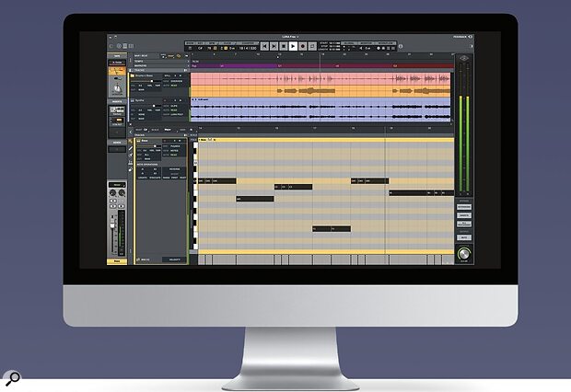Turn the monitor level knob
The width and height of the screenshot is (571, 392).
point(464,254)
